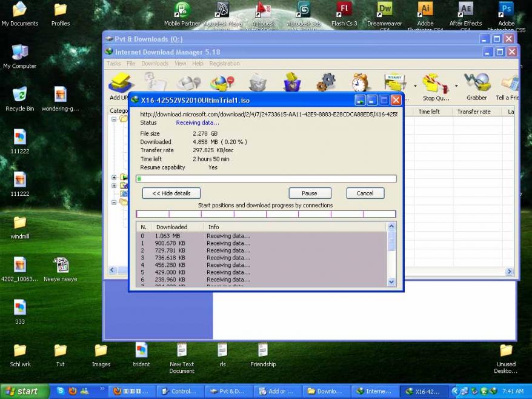Open Start Queue dropdown arrow
532x399 pixels.
coord(415,86)
